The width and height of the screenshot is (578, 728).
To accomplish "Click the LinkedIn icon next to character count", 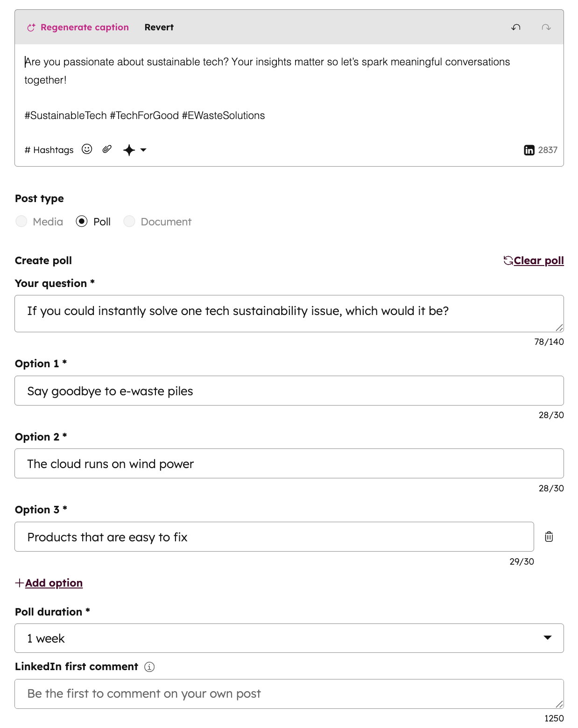I will click(x=529, y=150).
